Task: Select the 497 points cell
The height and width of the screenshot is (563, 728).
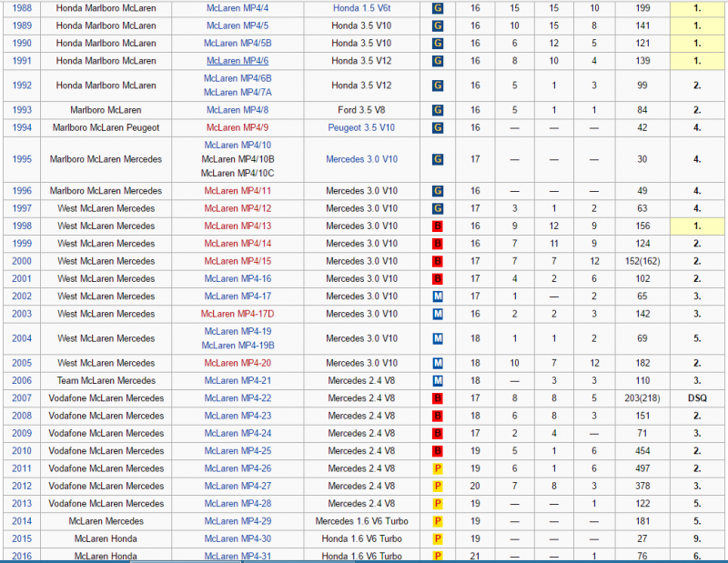Action: [x=642, y=468]
